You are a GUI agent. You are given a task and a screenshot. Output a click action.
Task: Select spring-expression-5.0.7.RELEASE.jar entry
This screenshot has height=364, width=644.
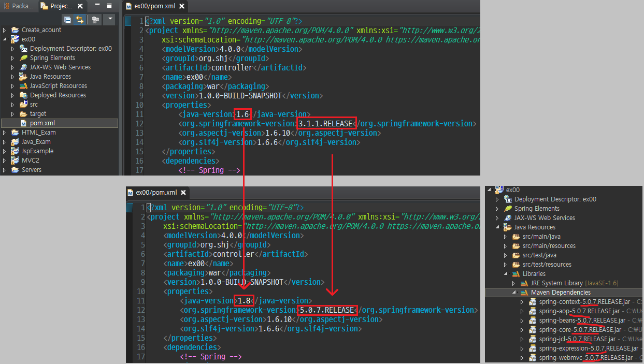588,348
